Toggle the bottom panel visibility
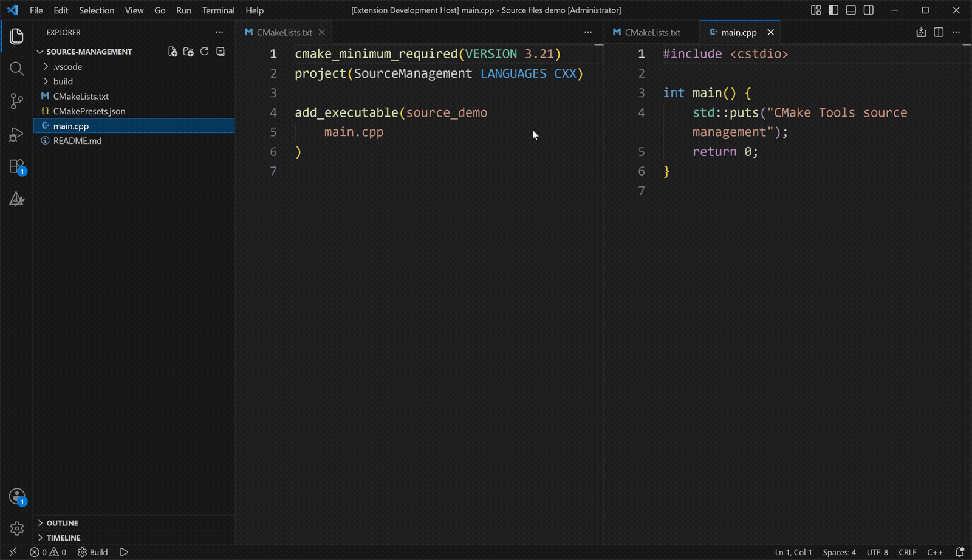 coord(851,10)
